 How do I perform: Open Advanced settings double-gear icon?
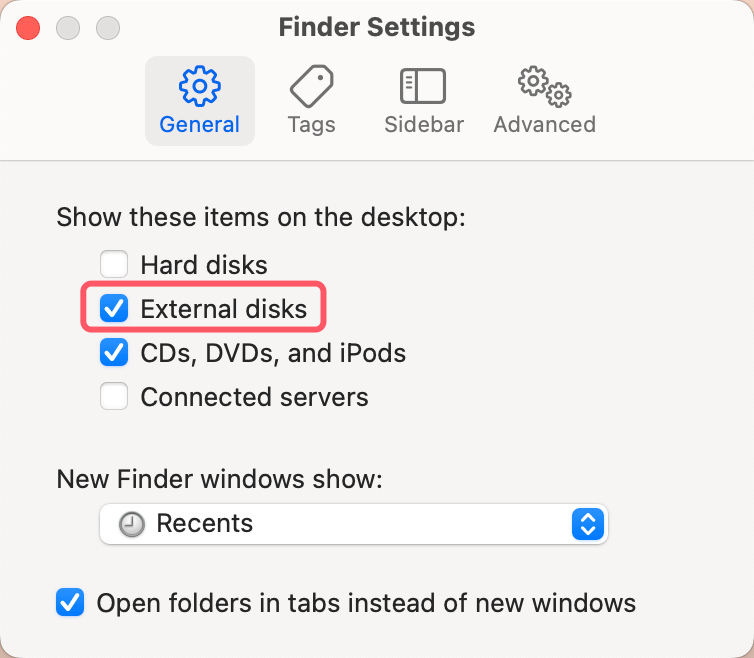click(x=544, y=87)
